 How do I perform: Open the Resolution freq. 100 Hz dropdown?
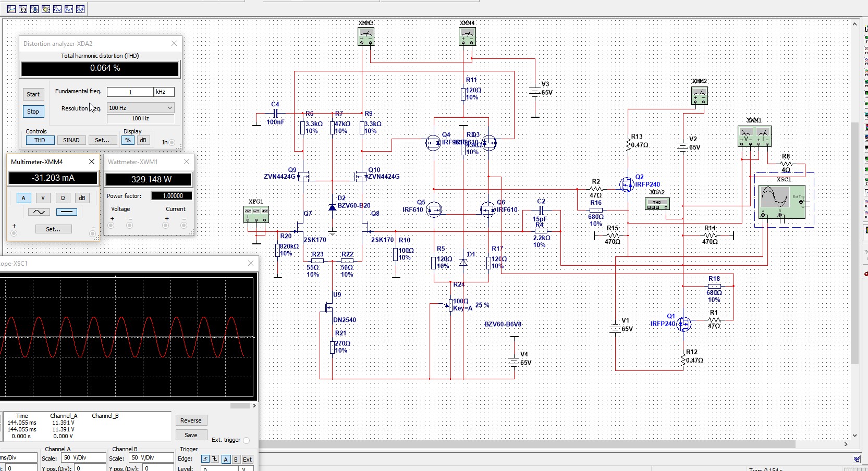coord(140,108)
